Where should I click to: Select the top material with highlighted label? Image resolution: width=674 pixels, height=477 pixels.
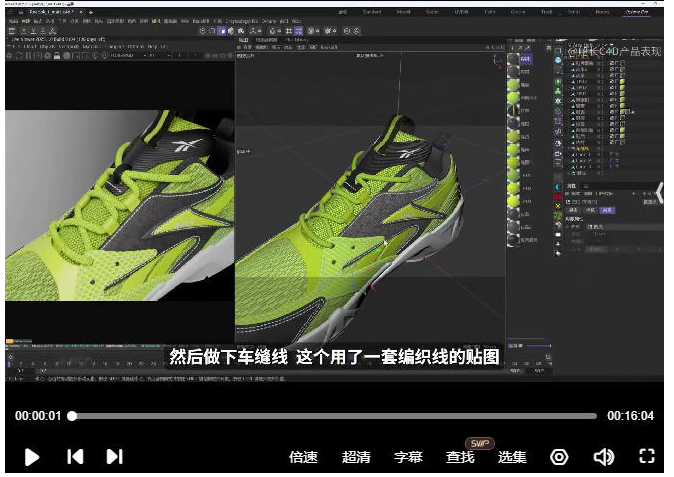[514, 59]
